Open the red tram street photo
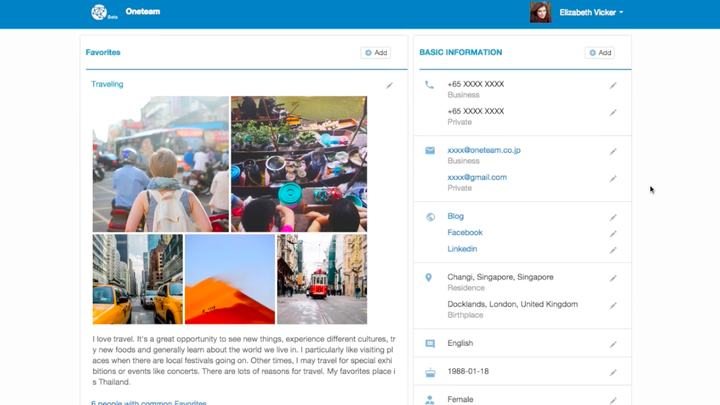The width and height of the screenshot is (720, 405). click(x=322, y=279)
